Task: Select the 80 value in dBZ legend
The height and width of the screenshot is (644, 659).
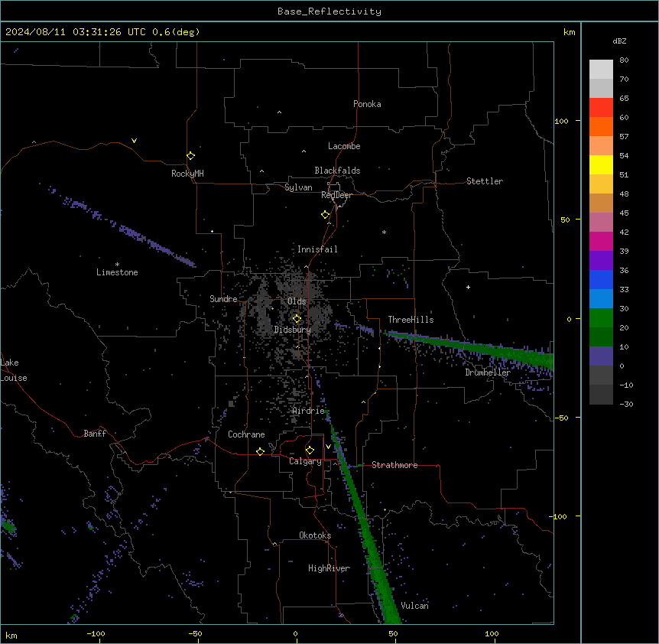Action: tap(624, 60)
